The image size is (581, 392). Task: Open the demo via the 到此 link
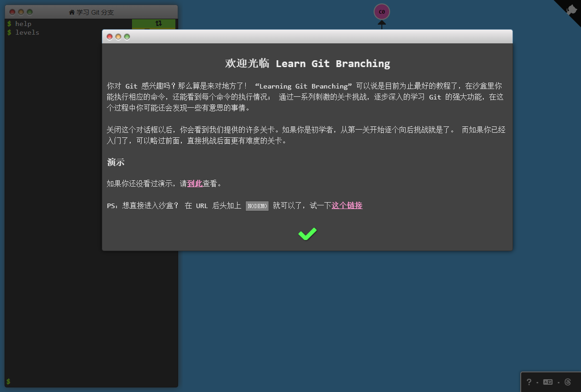(195, 183)
